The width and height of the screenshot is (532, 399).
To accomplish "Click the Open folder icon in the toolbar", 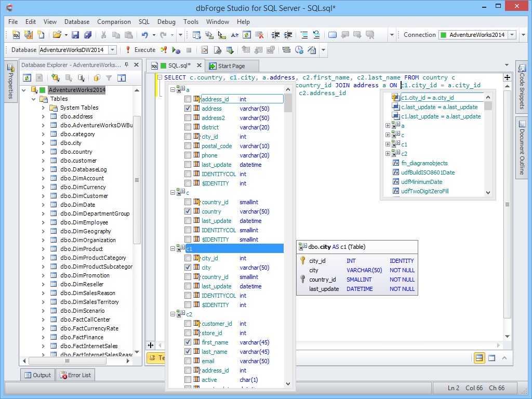I will click(x=57, y=35).
